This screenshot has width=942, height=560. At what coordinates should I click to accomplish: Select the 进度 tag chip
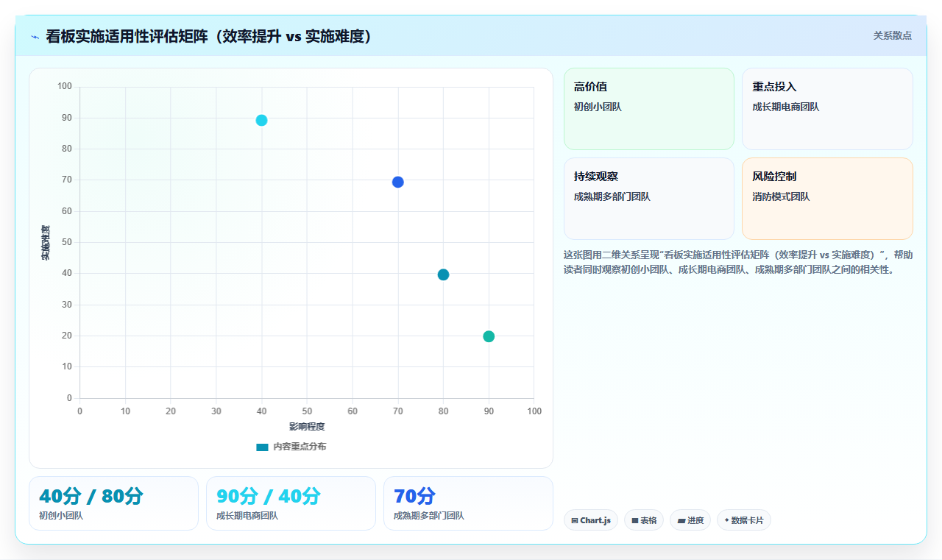tap(690, 520)
